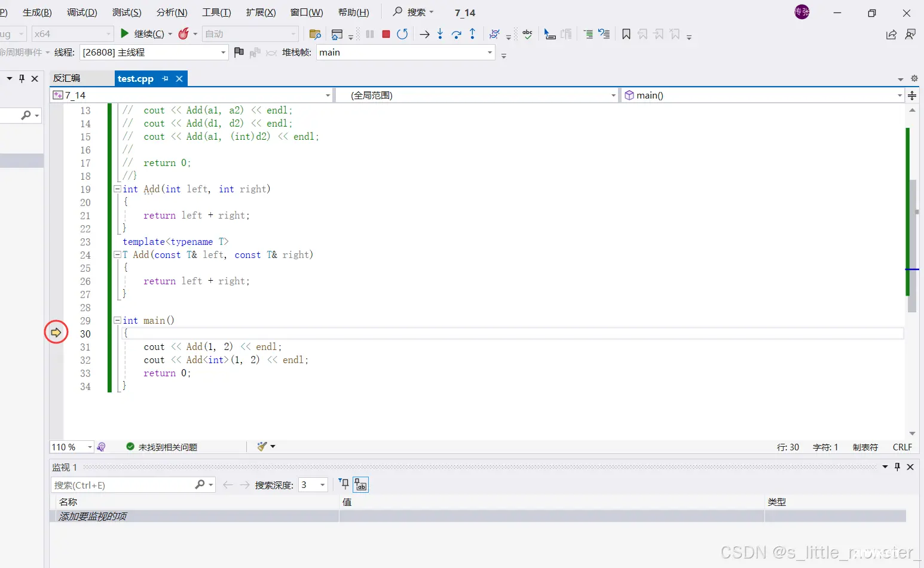Click the 添加要监视的项 row

point(478,516)
